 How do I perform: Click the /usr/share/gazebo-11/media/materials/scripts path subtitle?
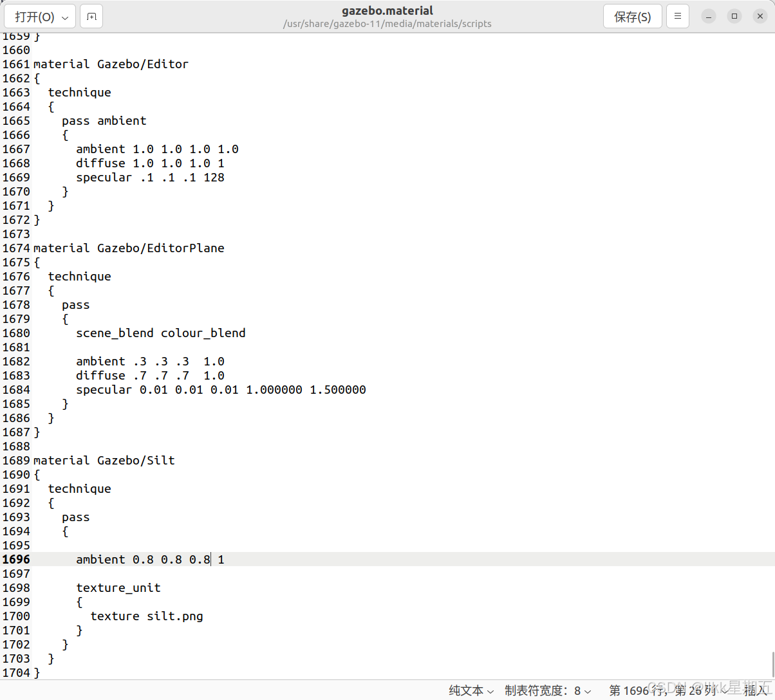387,24
